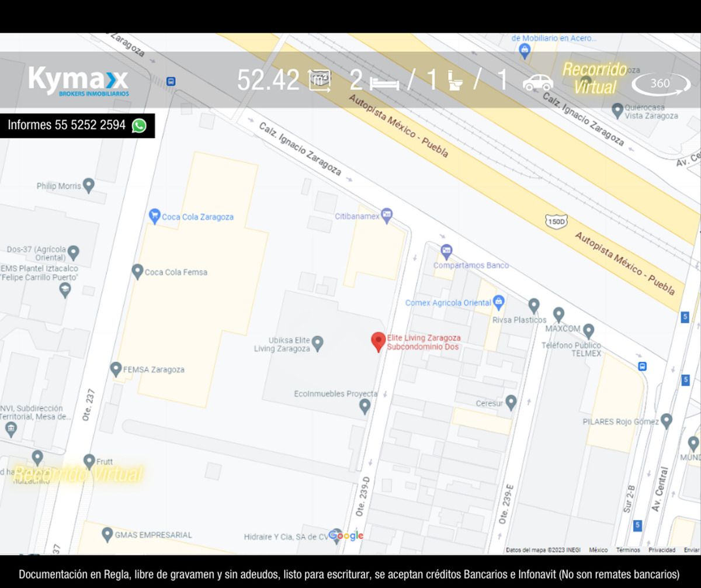Select the Quierocasa Vista Zaragoza pin
The width and height of the screenshot is (701, 588).
[x=617, y=109]
